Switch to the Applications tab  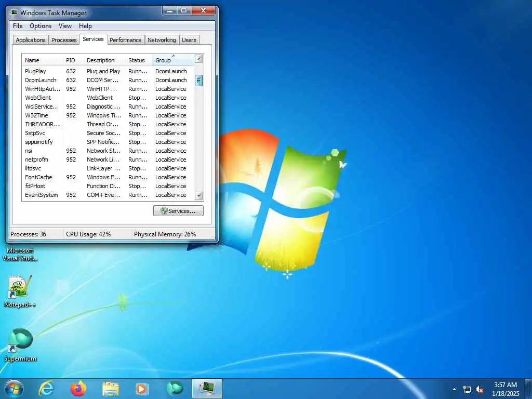pyautogui.click(x=31, y=40)
